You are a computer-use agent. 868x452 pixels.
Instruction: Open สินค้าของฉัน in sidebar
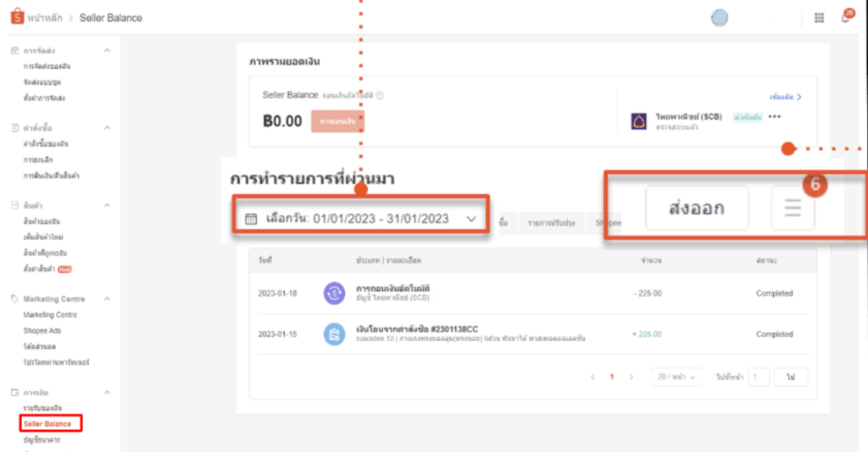[42, 221]
